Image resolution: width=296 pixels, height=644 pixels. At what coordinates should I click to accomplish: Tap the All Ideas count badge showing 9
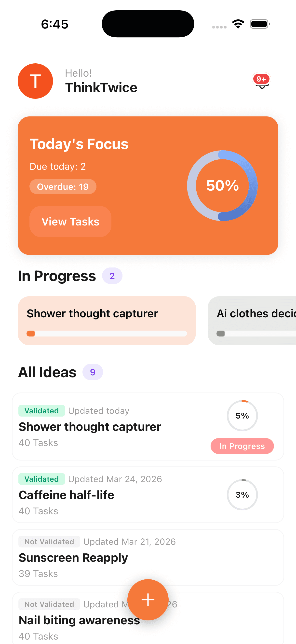(93, 372)
